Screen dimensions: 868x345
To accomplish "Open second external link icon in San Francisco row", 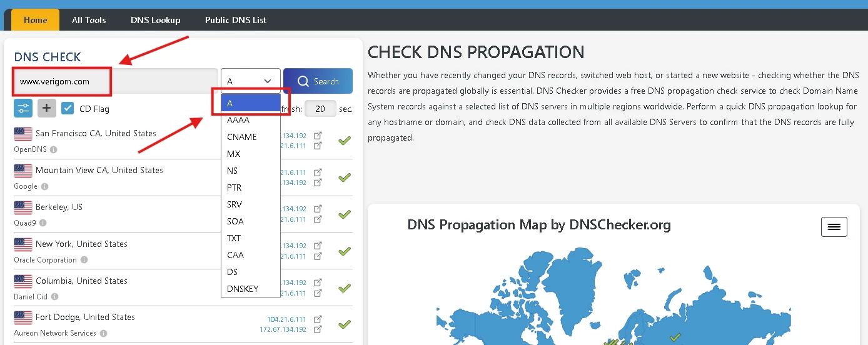I will (x=318, y=146).
